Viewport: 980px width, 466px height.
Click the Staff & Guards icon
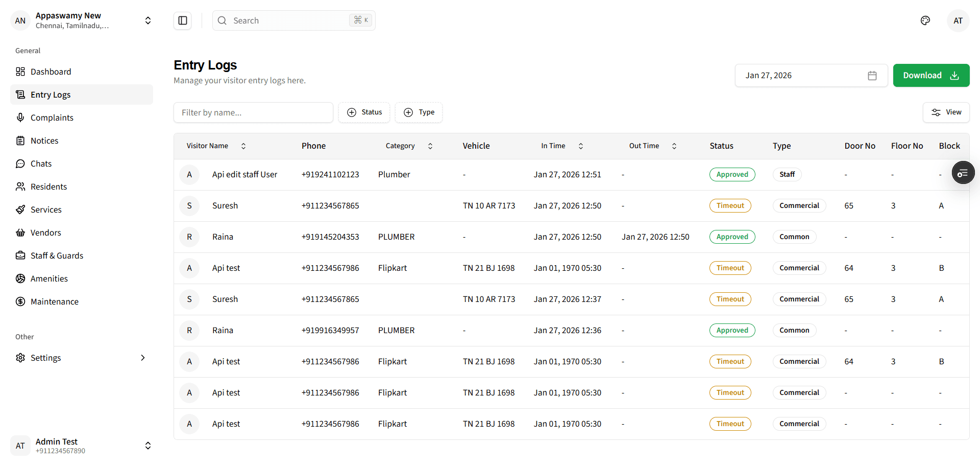(20, 255)
